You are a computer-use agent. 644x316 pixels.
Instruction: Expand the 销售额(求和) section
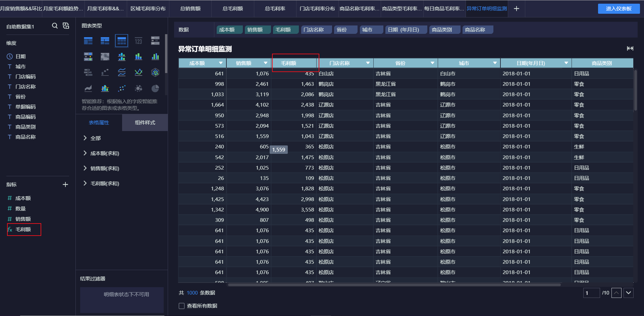[x=101, y=168]
